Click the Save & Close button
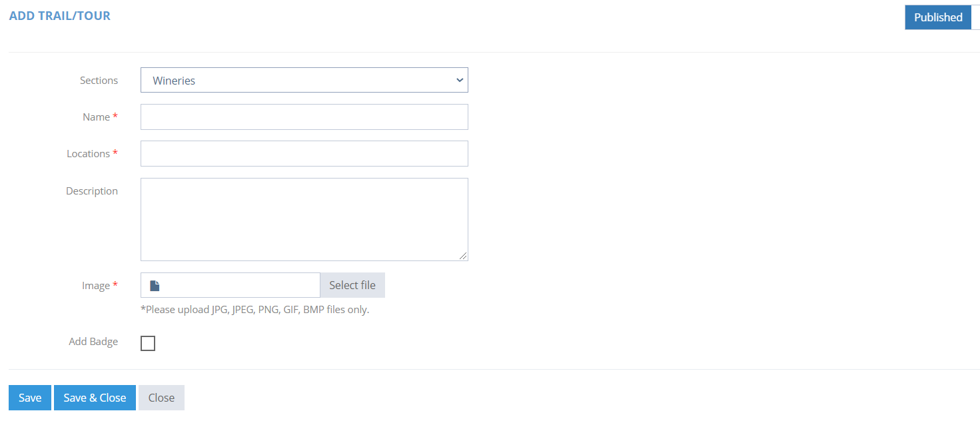The height and width of the screenshot is (425, 980). tap(95, 398)
